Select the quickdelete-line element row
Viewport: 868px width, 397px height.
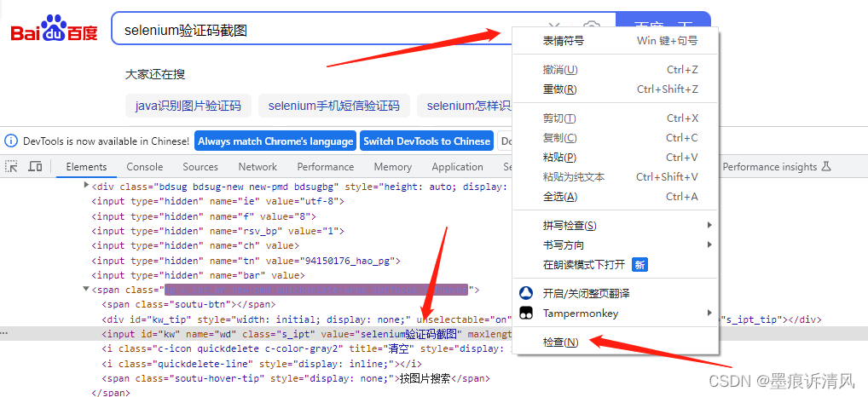tap(261, 363)
